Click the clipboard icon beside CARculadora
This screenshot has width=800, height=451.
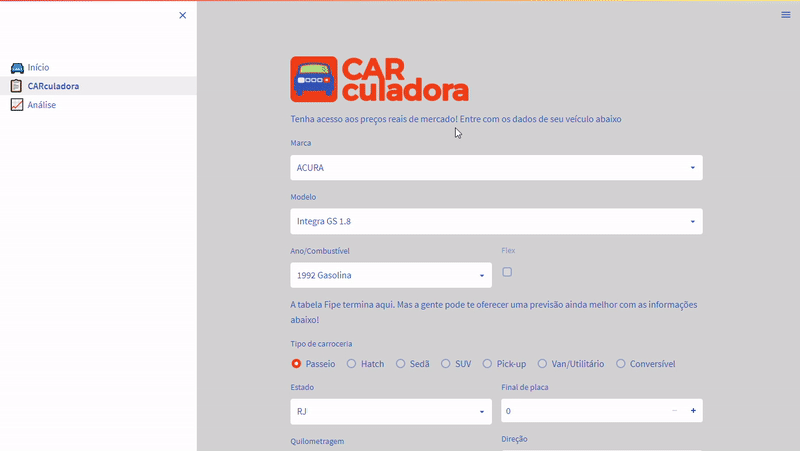click(x=16, y=86)
